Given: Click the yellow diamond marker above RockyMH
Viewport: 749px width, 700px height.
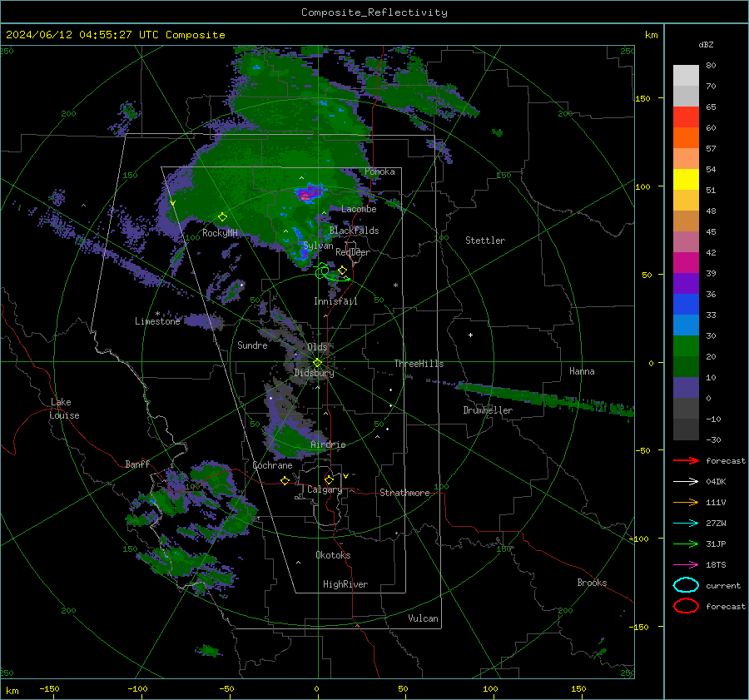Looking at the screenshot, I should pyautogui.click(x=222, y=217).
